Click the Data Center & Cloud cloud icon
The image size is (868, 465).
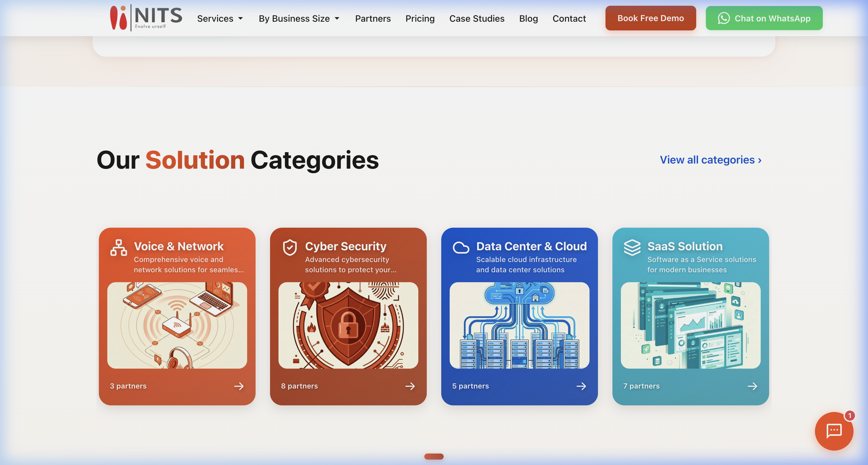tap(461, 248)
